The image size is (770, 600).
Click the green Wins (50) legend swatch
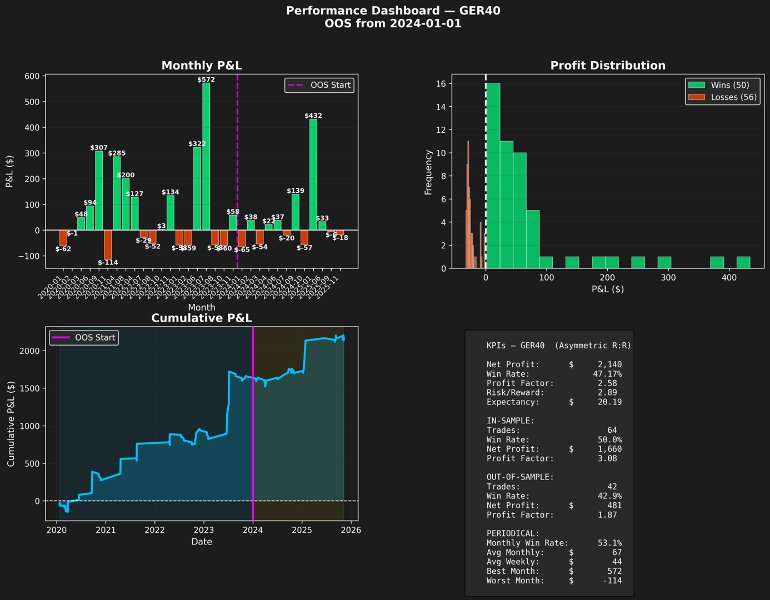click(x=696, y=85)
